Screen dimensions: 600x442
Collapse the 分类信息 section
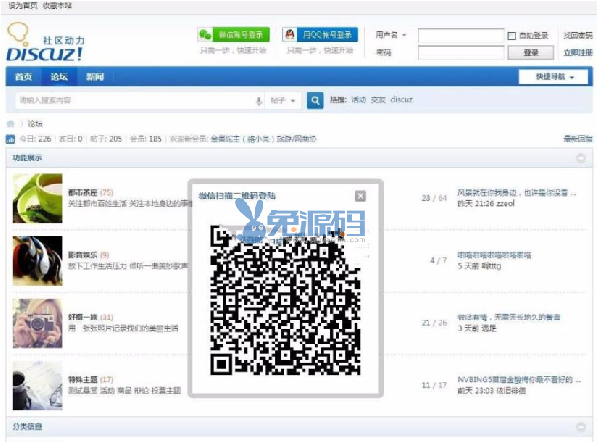point(581,427)
